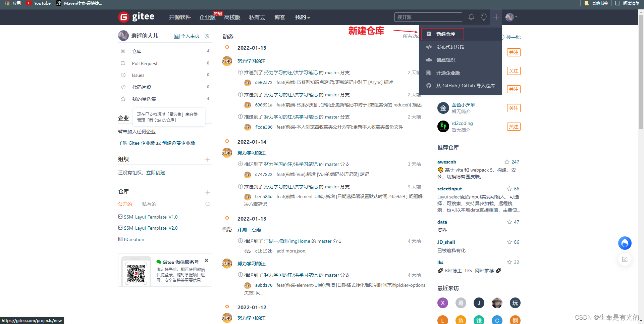Click 换一批 to refresh recommendations
The image size is (644, 324).
coord(513,37)
